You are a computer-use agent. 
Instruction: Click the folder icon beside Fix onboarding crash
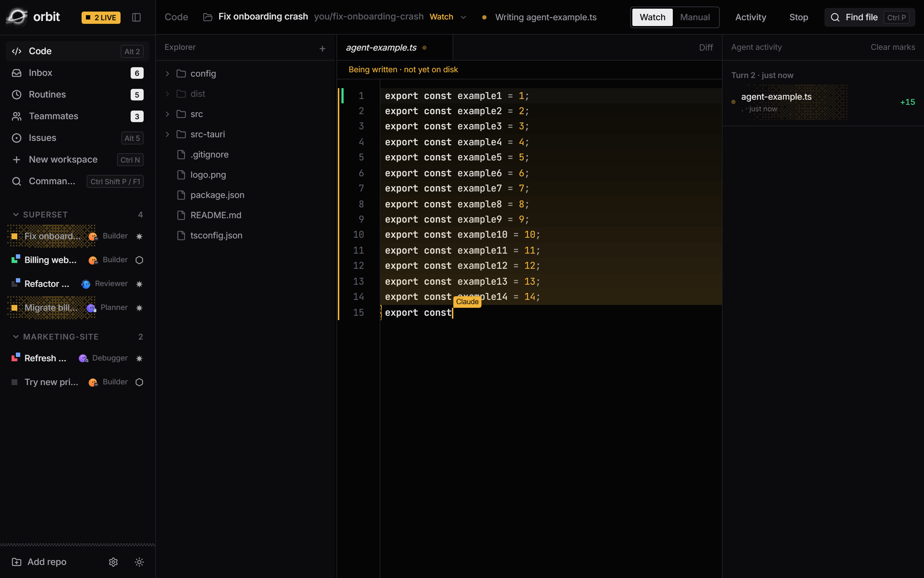[208, 17]
